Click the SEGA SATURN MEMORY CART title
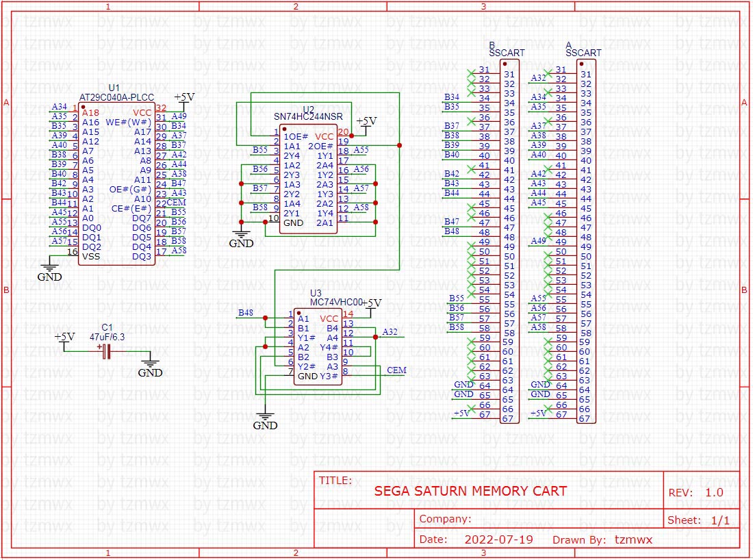 [x=471, y=492]
